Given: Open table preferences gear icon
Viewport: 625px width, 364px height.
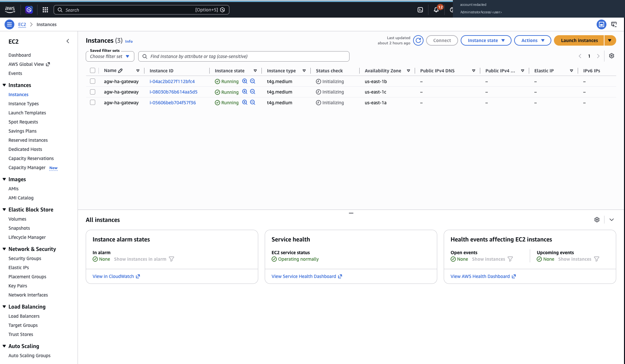Looking at the screenshot, I should pos(612,56).
